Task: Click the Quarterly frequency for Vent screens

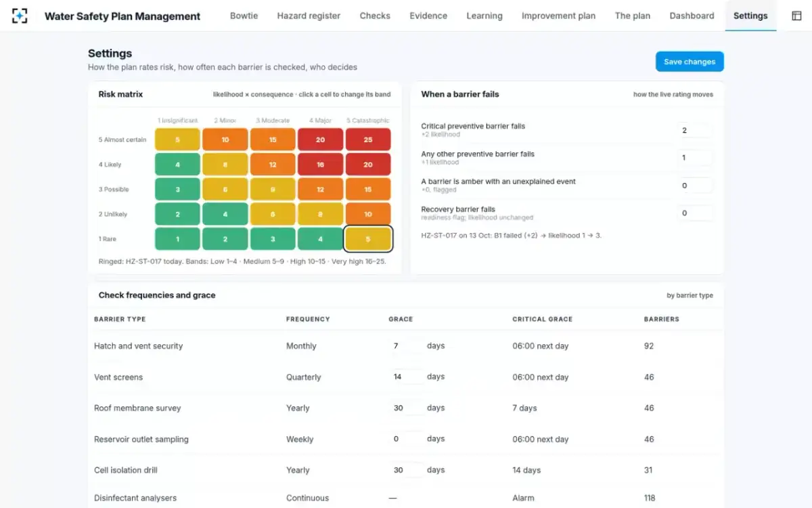Action: (304, 377)
